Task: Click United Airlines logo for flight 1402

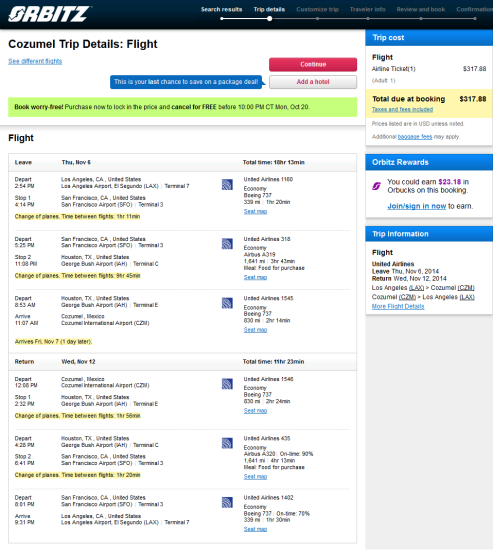Action: [x=227, y=502]
